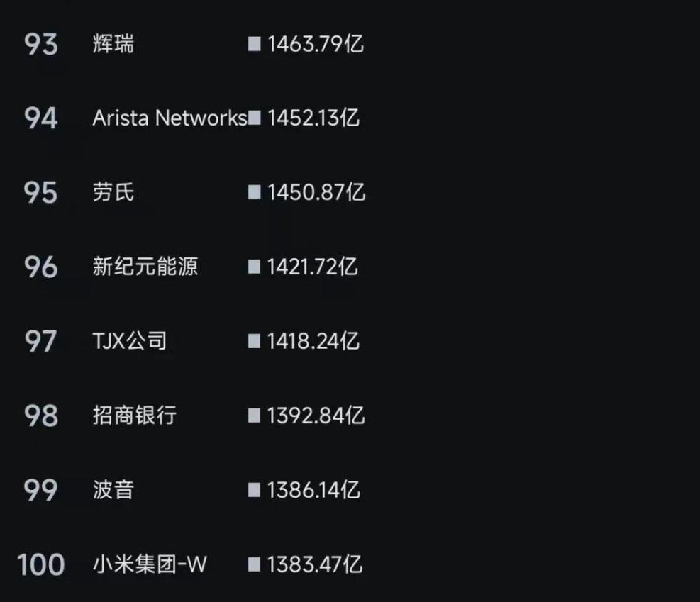
Task: Click the square marker next to 1452.13亿
Action: click(254, 118)
